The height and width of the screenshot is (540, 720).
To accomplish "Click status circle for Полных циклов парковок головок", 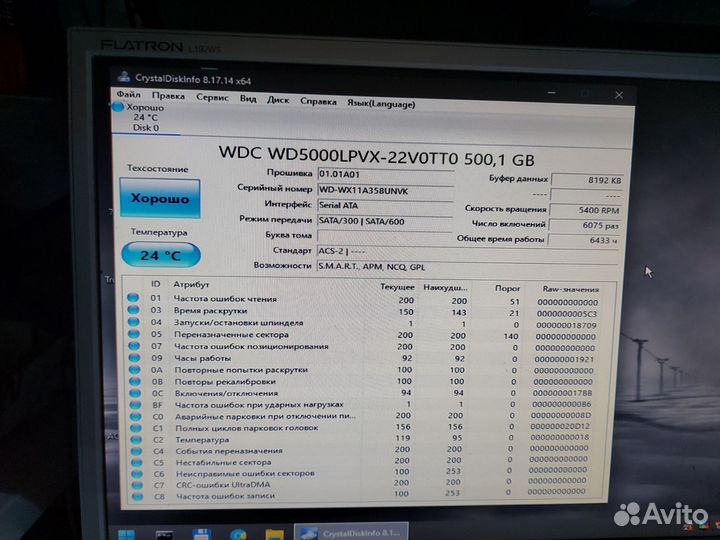I will point(136,428).
